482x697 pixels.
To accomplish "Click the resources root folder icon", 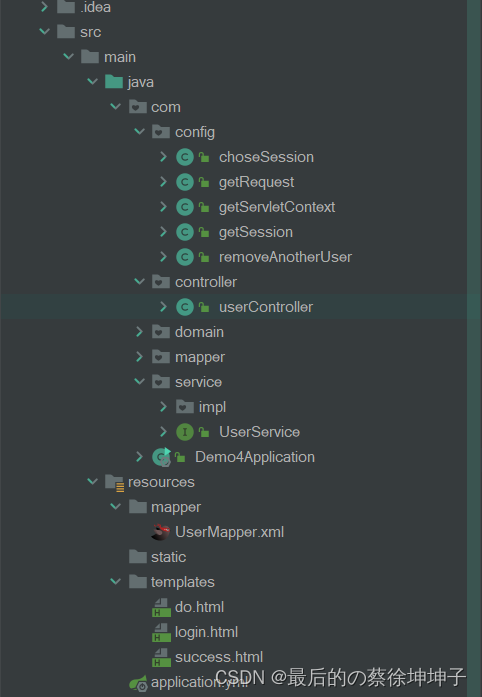I will (x=115, y=483).
